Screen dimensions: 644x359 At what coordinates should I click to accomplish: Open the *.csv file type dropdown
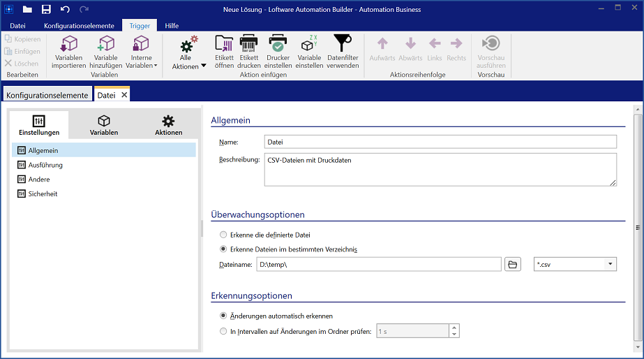(x=611, y=264)
